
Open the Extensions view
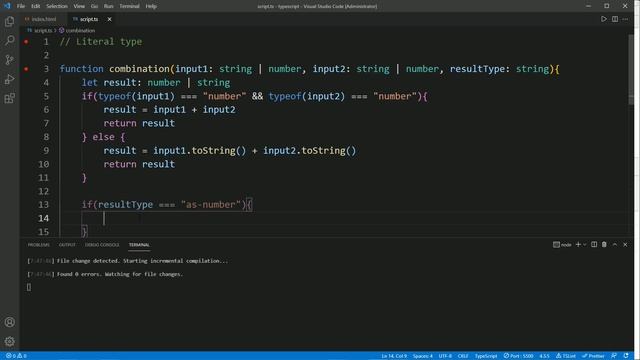[9, 98]
